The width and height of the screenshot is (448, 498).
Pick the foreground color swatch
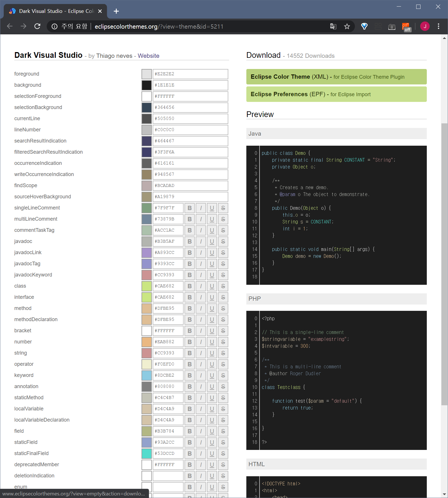[x=147, y=74]
